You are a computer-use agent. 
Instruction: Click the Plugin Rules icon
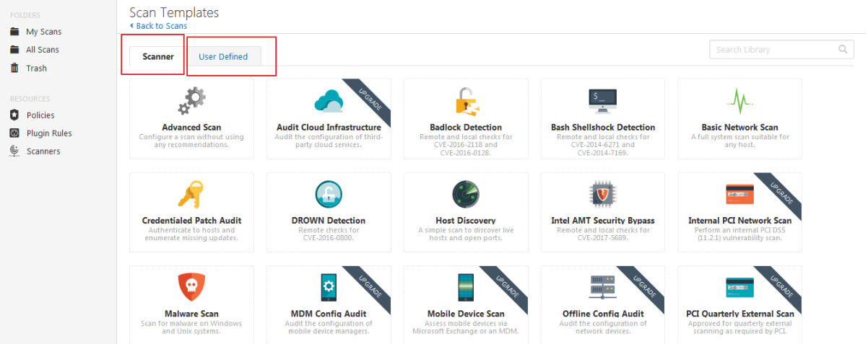click(14, 133)
